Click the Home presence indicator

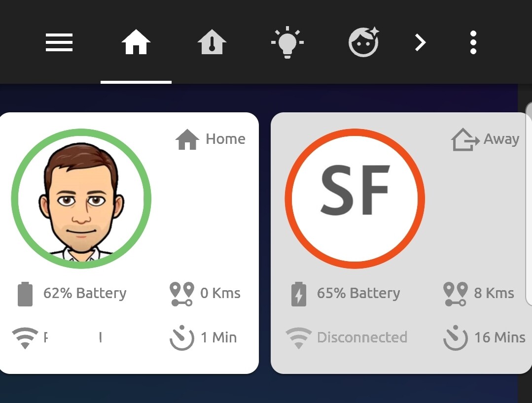210,139
